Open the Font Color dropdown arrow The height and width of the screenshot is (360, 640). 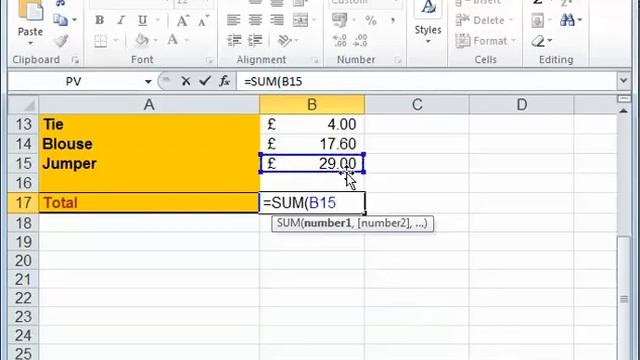(x=187, y=40)
